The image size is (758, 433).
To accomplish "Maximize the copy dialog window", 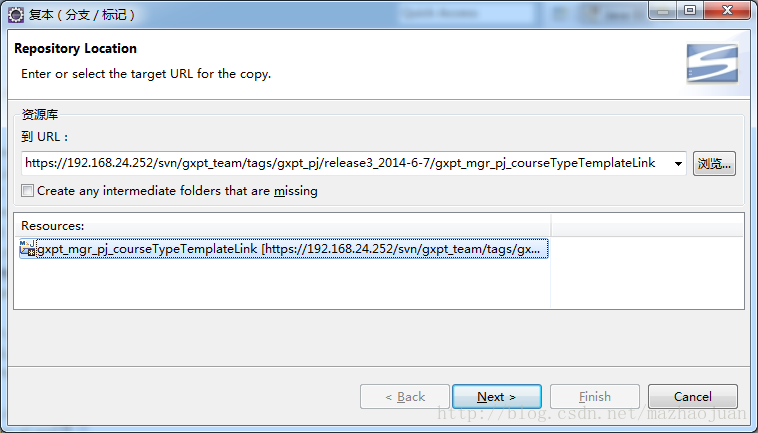I will [691, 11].
